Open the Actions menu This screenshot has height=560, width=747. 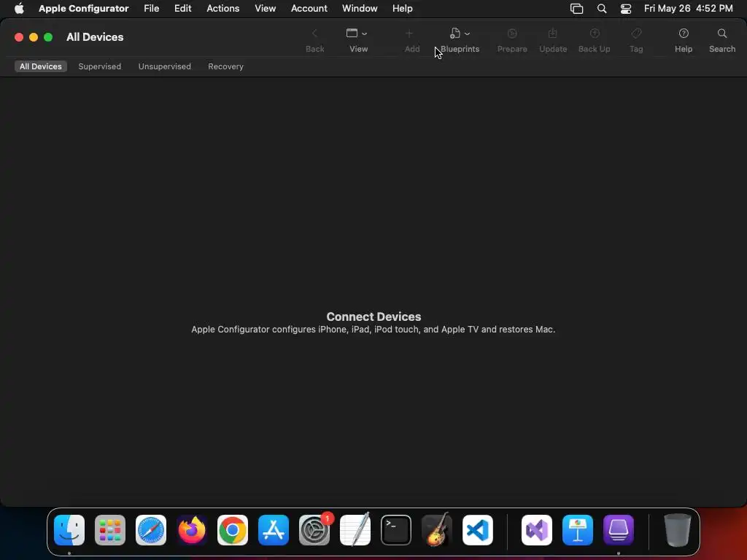(223, 9)
